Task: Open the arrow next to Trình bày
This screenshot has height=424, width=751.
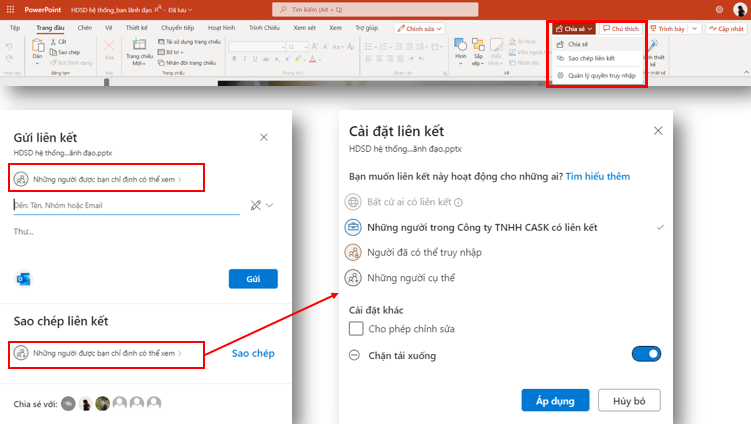Action: pos(695,29)
